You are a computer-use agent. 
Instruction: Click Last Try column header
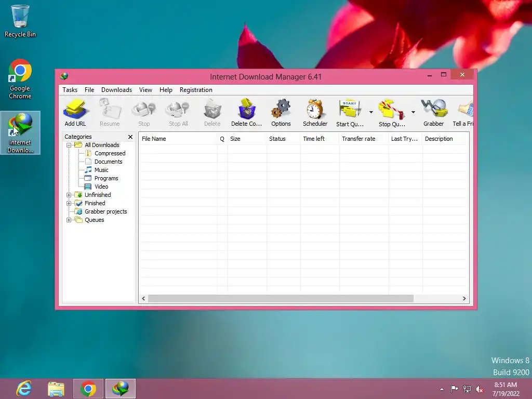pos(405,139)
